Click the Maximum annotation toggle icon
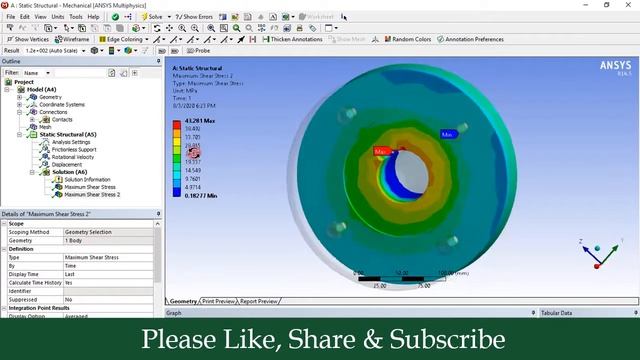 pos(162,51)
